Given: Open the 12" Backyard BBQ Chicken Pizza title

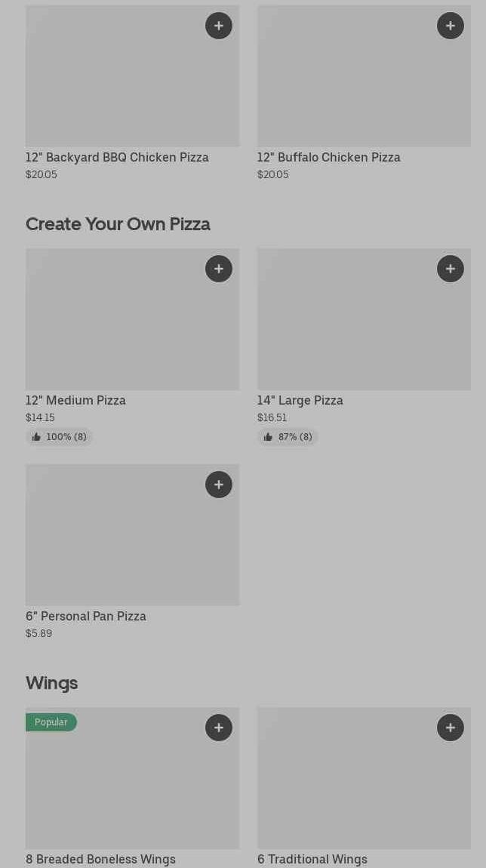Looking at the screenshot, I should [x=117, y=158].
